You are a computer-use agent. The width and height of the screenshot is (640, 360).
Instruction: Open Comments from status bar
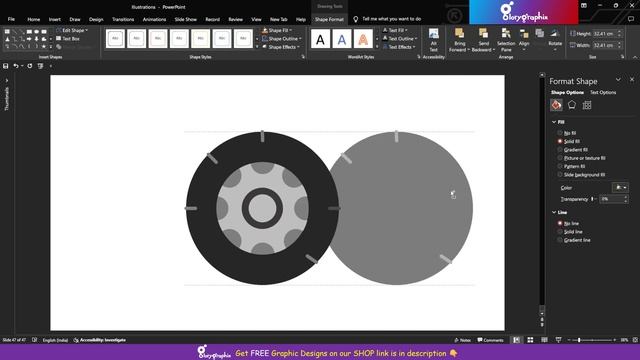(490, 340)
